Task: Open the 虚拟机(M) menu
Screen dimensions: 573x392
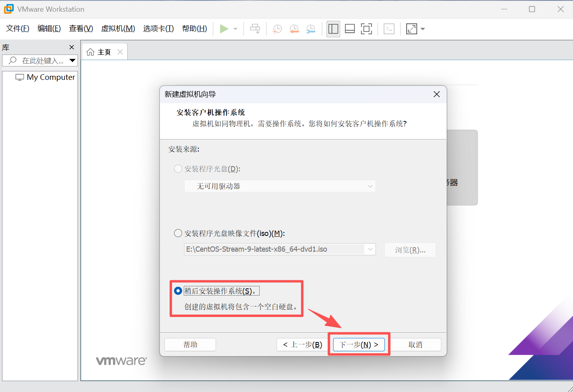Action: pyautogui.click(x=118, y=29)
